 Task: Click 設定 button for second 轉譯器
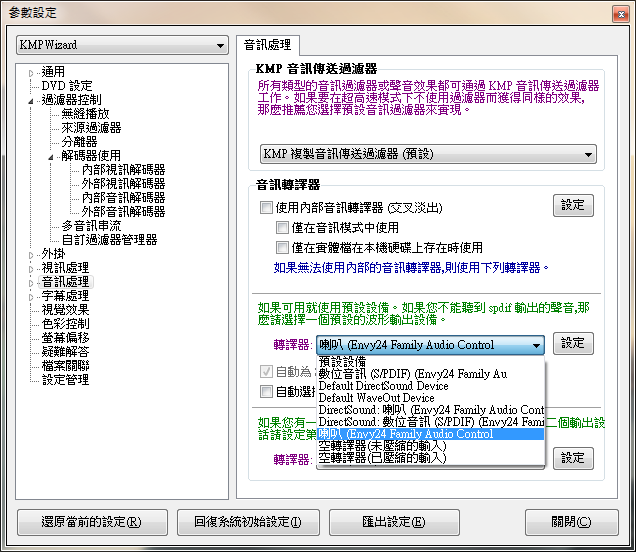coord(573,459)
